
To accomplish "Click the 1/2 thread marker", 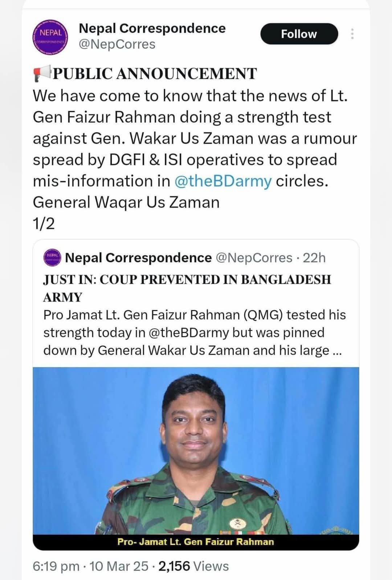I will point(44,223).
